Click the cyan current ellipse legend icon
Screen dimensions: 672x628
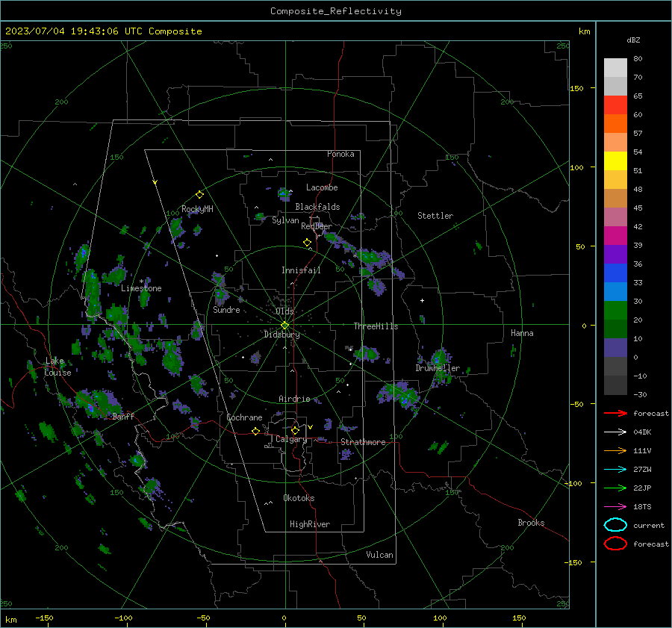pyautogui.click(x=615, y=525)
